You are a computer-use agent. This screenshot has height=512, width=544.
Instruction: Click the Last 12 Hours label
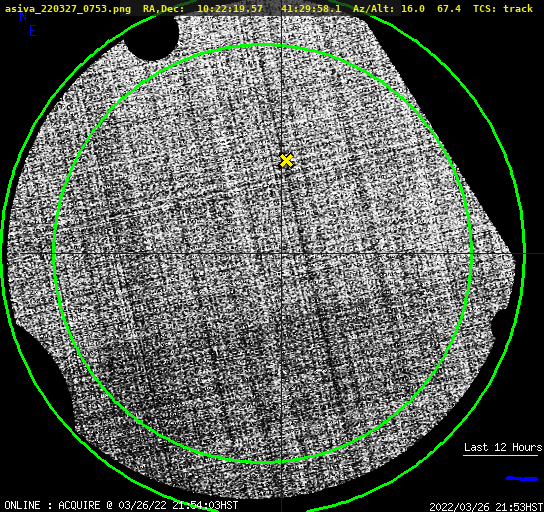click(503, 447)
